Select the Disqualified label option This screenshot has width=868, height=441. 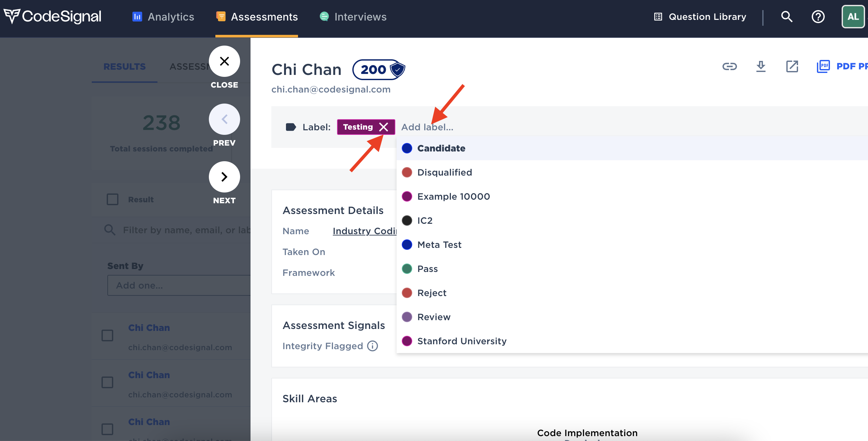point(632,172)
